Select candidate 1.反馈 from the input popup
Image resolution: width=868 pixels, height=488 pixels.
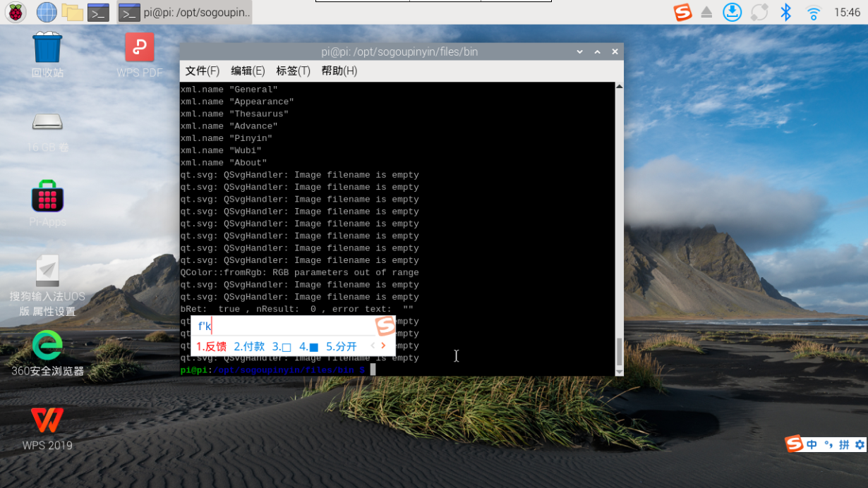pos(211,346)
